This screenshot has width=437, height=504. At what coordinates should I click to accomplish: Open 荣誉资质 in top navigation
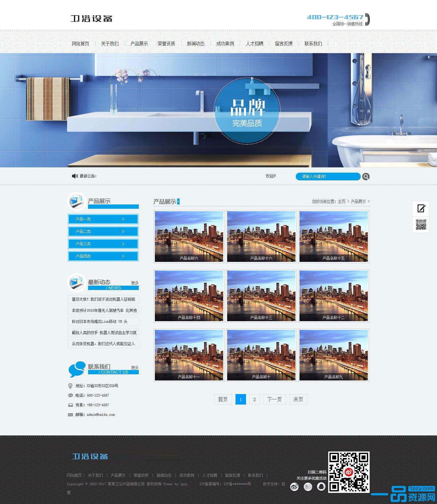coord(166,44)
